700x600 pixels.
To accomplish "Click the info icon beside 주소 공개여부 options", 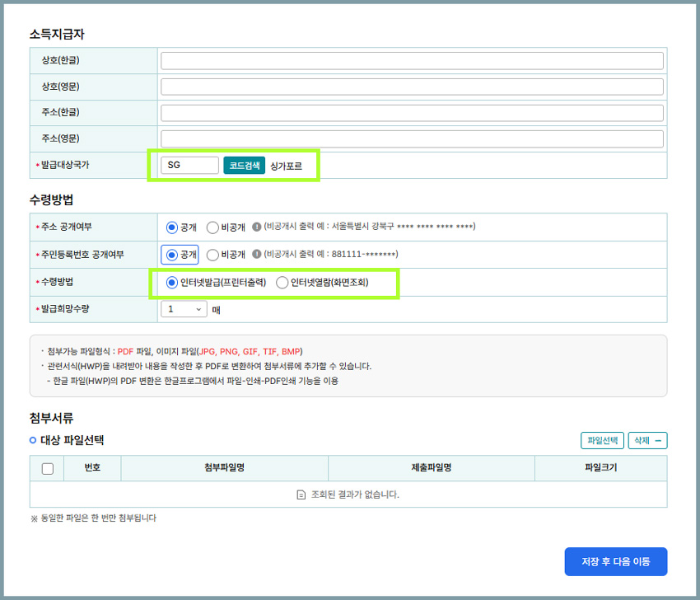I will pos(257,227).
